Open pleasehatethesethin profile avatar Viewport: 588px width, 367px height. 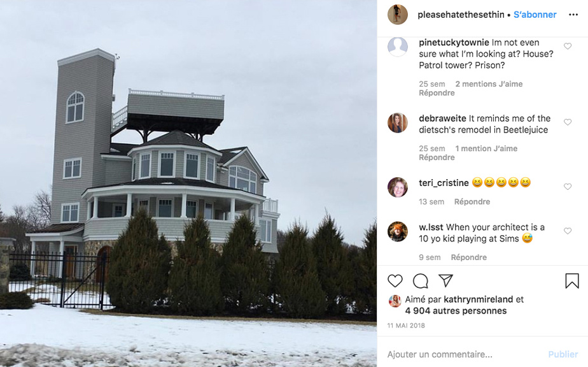[398, 15]
